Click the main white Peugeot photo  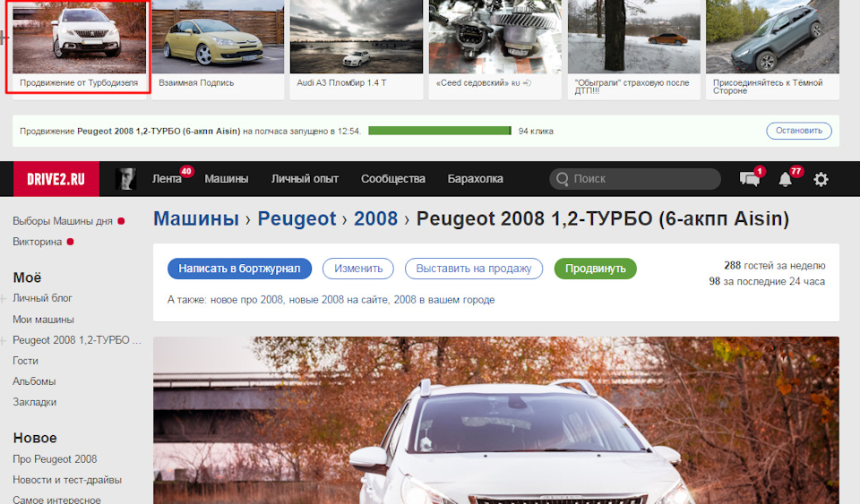pos(495,420)
